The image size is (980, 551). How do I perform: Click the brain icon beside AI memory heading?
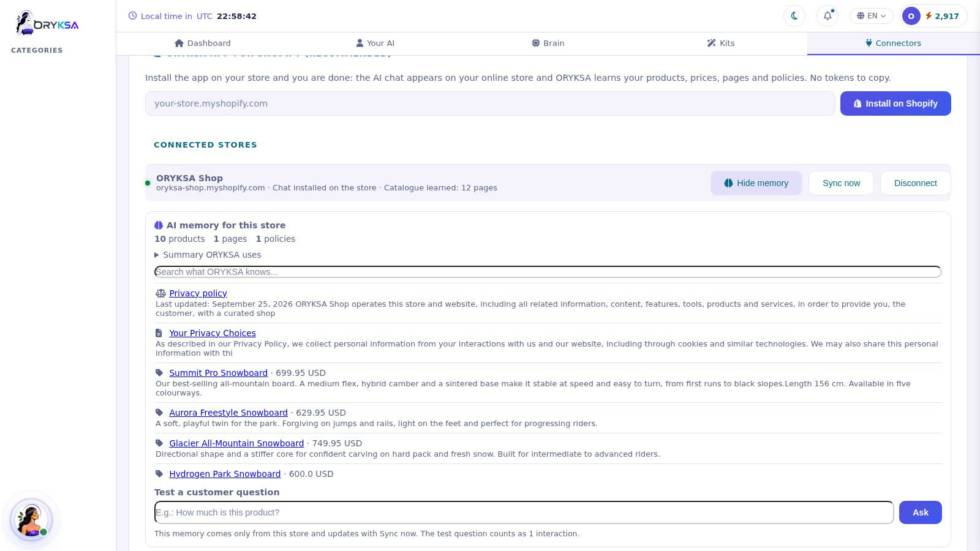click(159, 225)
